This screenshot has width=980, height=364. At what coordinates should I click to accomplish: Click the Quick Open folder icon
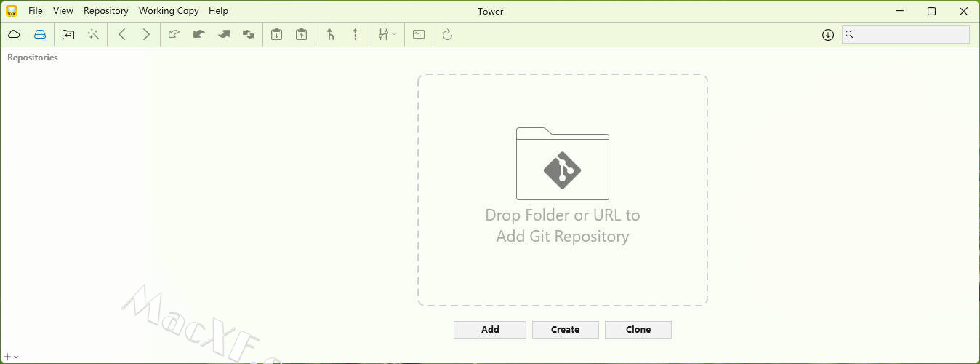pyautogui.click(x=68, y=34)
